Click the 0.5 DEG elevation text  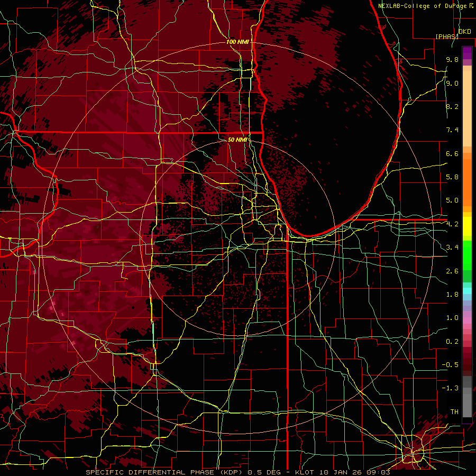coord(264,472)
